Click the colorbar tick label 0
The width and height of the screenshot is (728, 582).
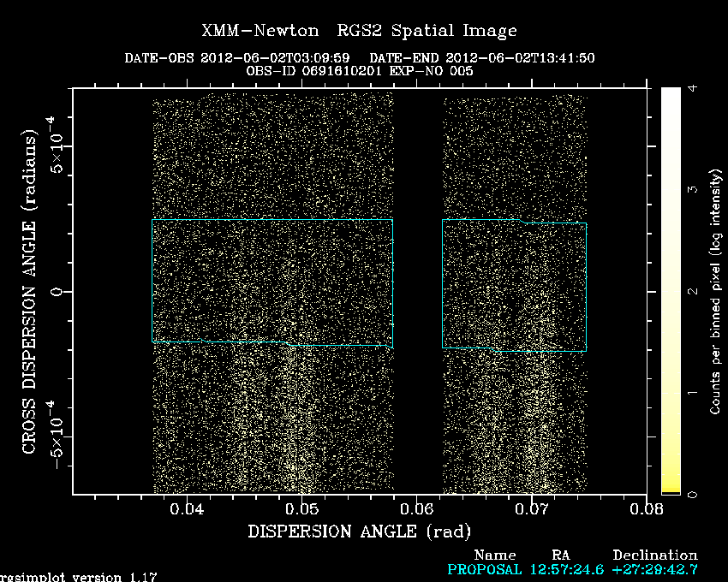click(692, 495)
